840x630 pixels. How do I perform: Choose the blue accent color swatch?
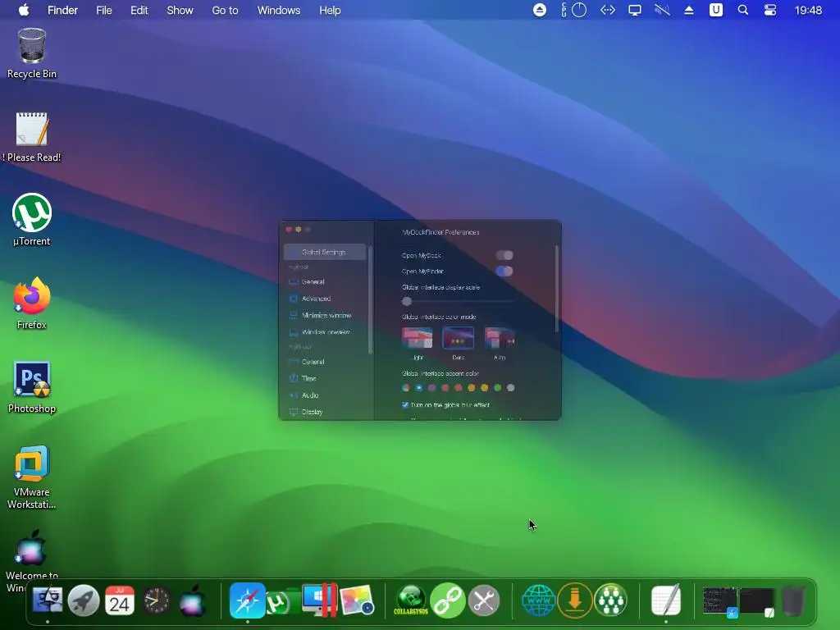click(419, 387)
